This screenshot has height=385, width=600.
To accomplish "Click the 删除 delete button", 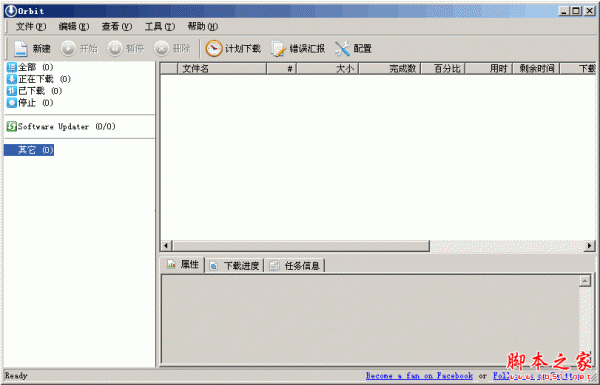I will 172,49.
